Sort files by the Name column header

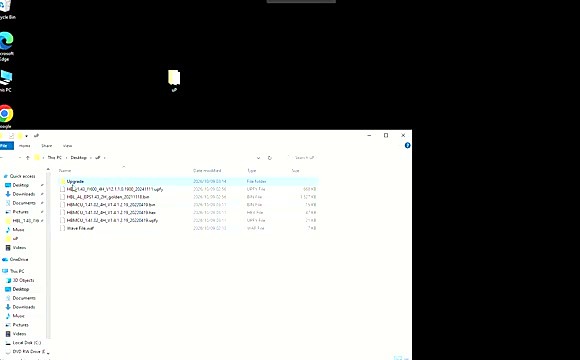point(65,171)
